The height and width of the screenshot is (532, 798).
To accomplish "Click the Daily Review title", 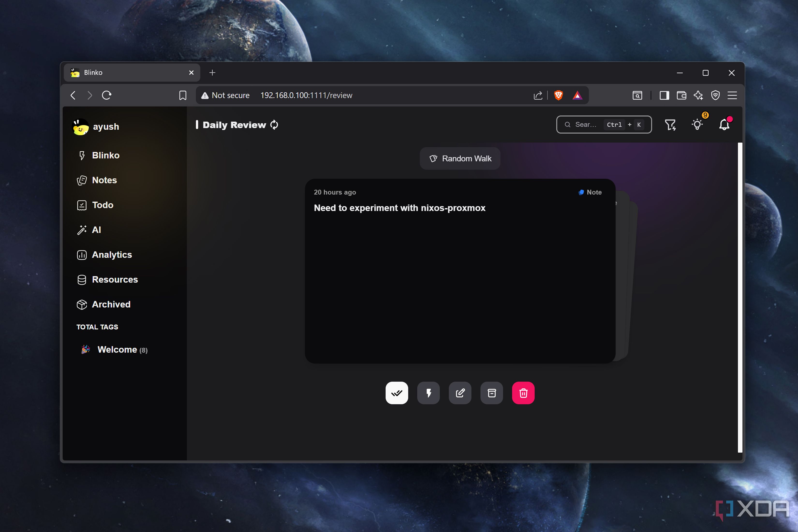I will [x=234, y=125].
